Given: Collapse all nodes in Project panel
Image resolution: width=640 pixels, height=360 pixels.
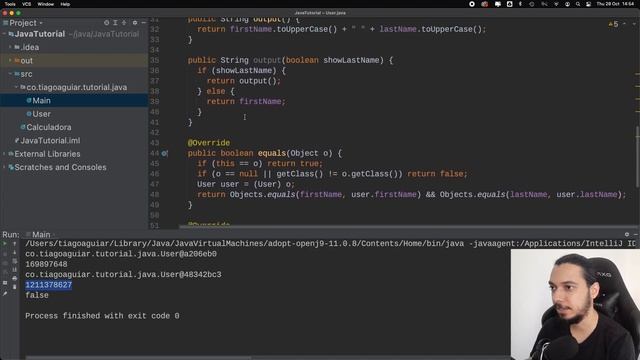Looking at the screenshot, I should coord(124,23).
